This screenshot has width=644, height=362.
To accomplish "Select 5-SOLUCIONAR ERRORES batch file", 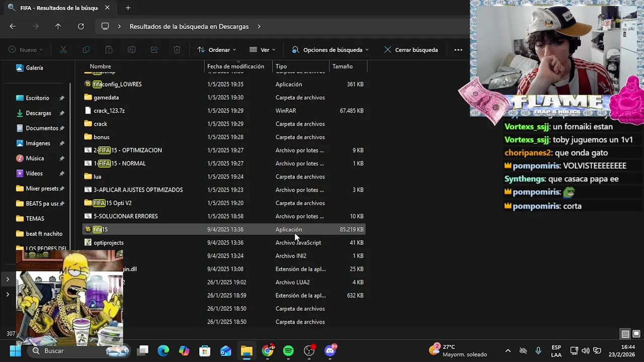I will (224, 216).
